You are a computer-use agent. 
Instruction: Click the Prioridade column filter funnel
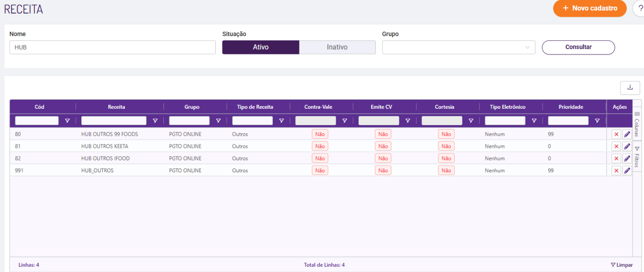point(597,121)
